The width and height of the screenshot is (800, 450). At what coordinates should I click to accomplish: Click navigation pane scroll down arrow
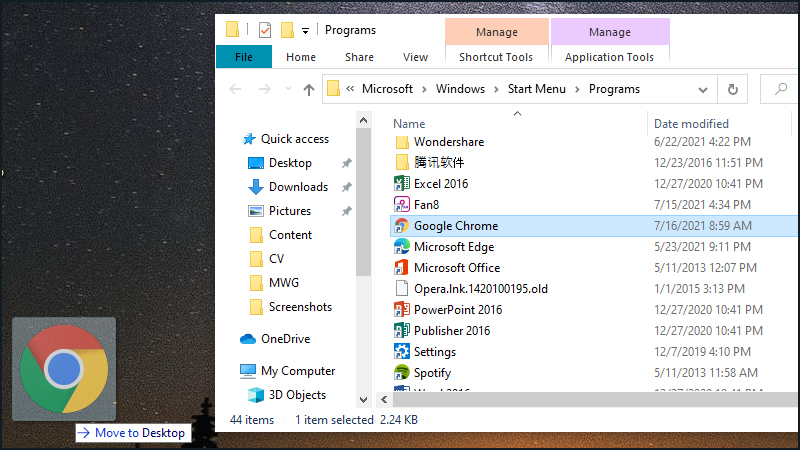click(x=363, y=400)
